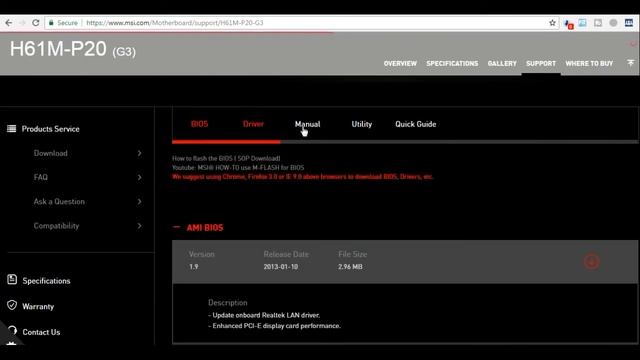Screen dimensions: 640x360
Task: Go to the OVERVIEW page
Action: [x=400, y=64]
